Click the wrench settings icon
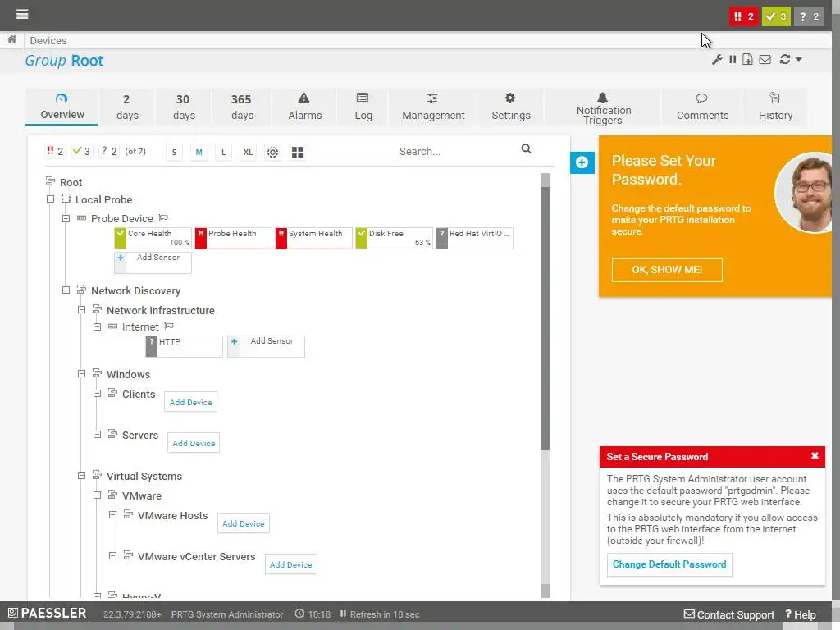The width and height of the screenshot is (840, 630). (x=717, y=59)
